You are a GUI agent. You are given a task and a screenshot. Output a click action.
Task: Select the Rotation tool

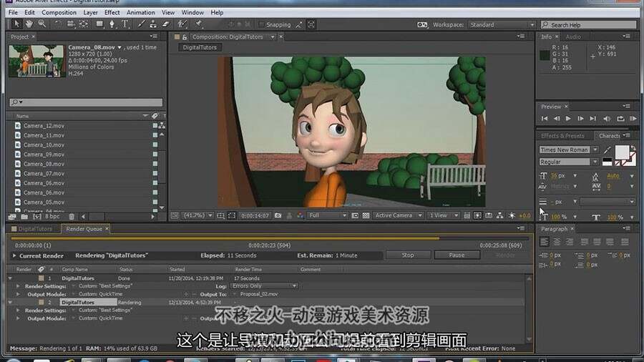tap(58, 24)
